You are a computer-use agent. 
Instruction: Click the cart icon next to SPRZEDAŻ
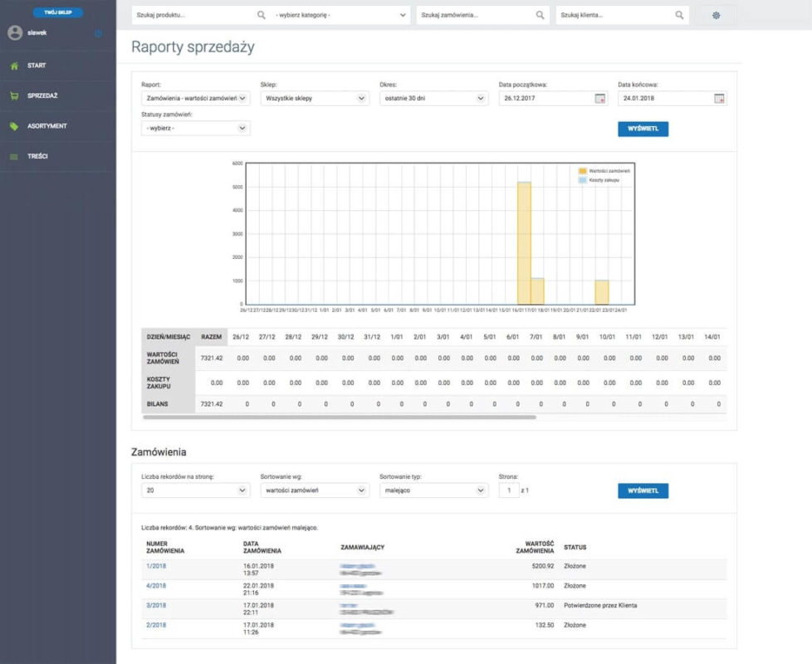point(14,95)
